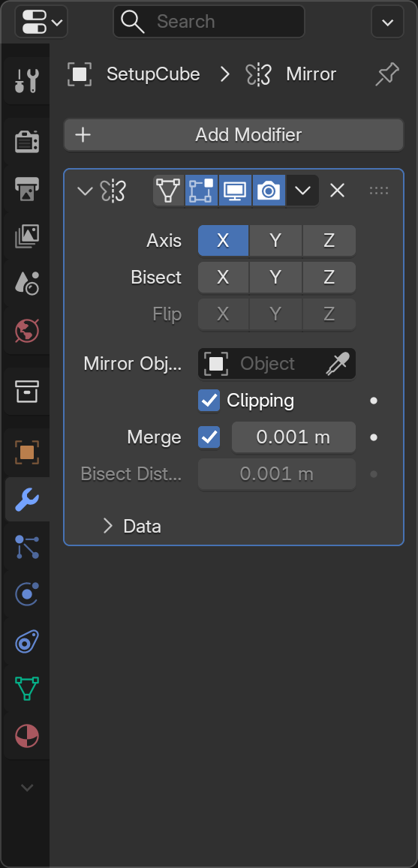Open the Object Data mesh tab
Viewport: 418px width, 868px height.
[26, 689]
